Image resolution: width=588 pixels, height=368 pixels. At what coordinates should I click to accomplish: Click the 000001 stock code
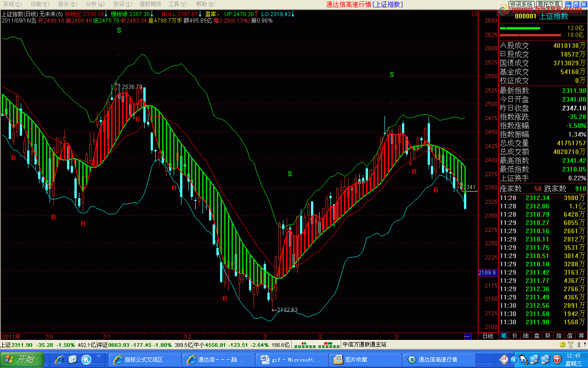click(526, 16)
